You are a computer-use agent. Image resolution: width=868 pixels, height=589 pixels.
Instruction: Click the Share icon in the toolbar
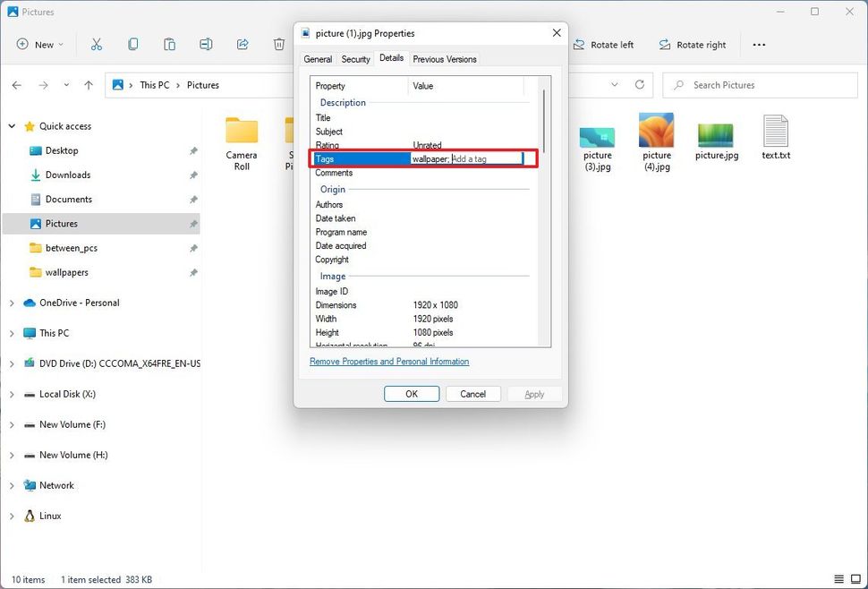242,44
